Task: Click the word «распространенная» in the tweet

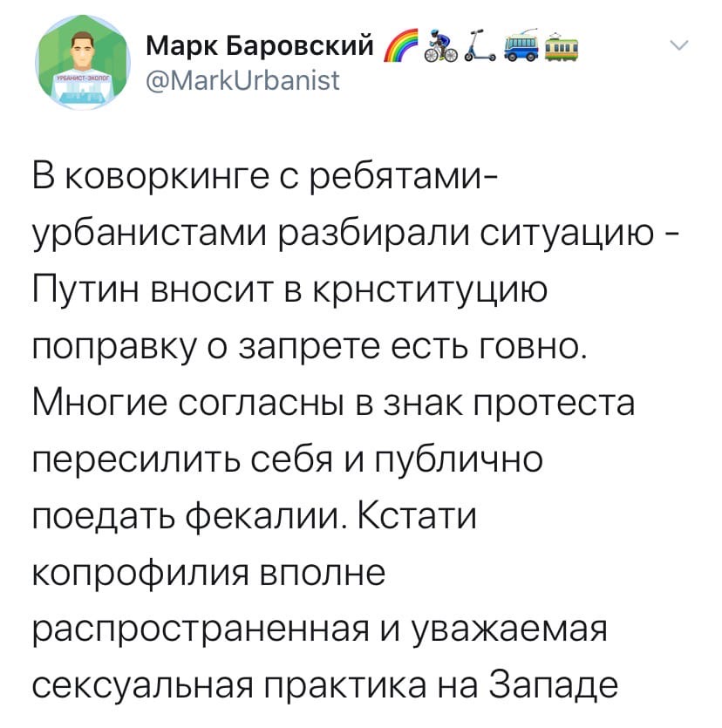Action: click(201, 631)
